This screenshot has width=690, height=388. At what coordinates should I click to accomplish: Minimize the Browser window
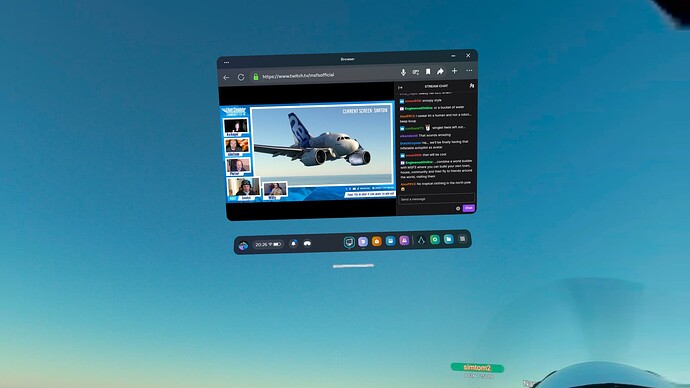coord(453,56)
